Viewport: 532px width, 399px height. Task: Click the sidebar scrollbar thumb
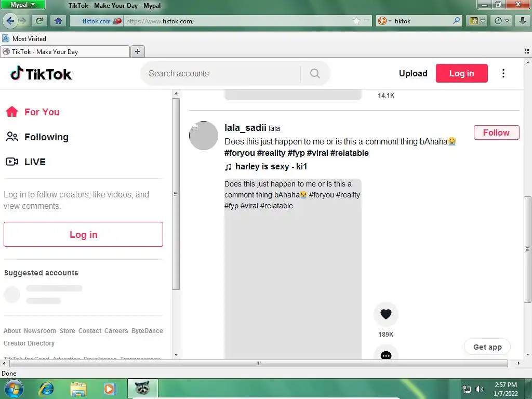pos(176,194)
